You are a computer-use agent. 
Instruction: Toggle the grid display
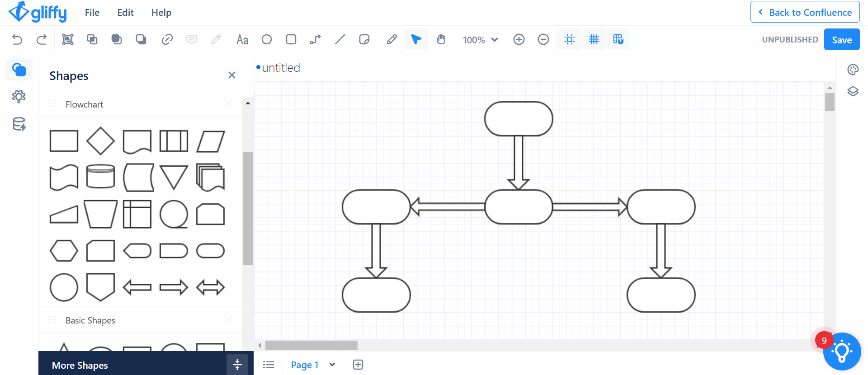(594, 40)
